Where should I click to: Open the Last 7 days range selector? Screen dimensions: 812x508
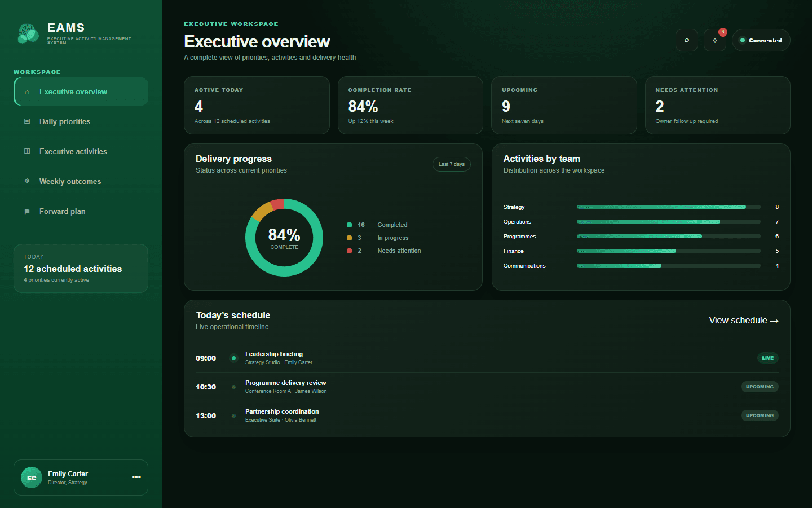point(452,164)
